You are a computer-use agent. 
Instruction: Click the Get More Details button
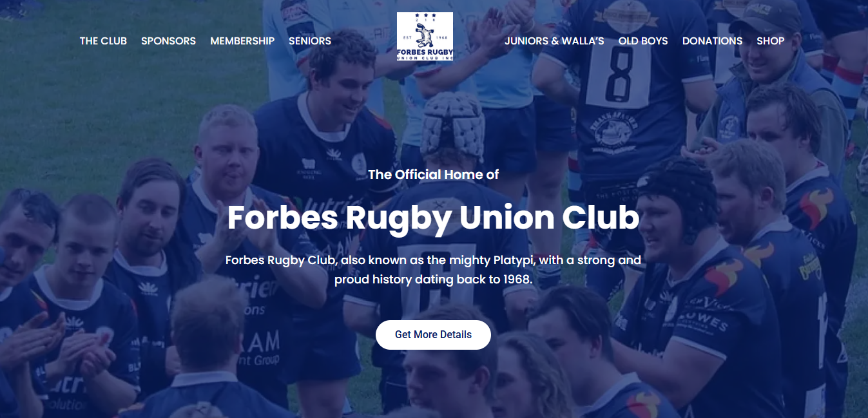point(433,335)
